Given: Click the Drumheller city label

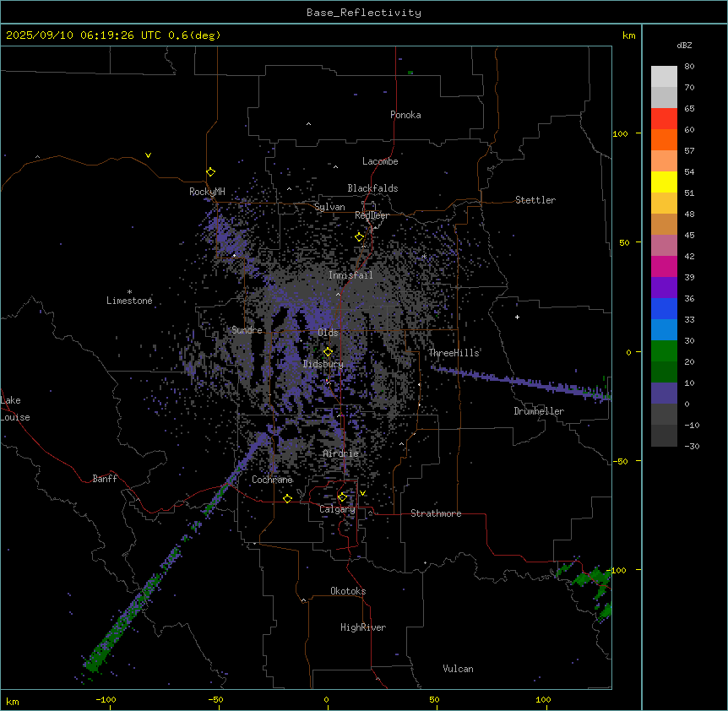Looking at the screenshot, I should 539,411.
